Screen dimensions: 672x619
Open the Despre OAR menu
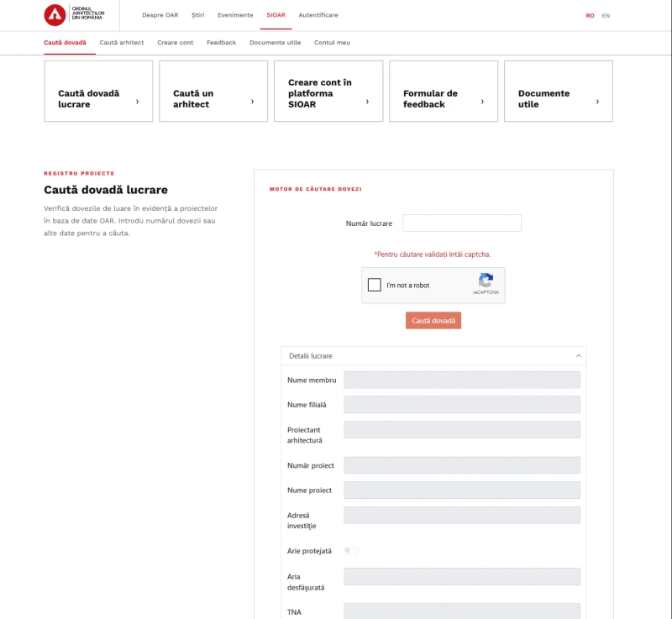click(160, 15)
